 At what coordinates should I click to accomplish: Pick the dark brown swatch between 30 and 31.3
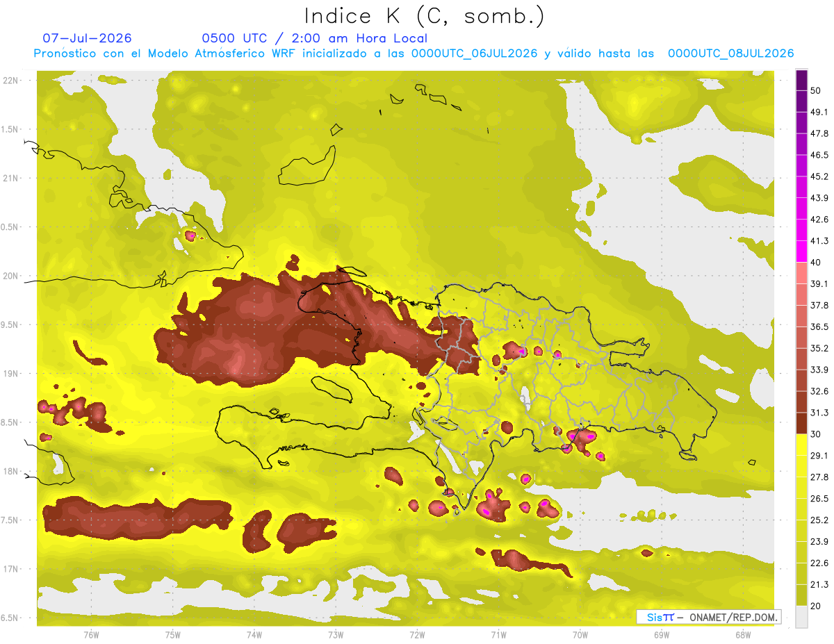(x=801, y=423)
